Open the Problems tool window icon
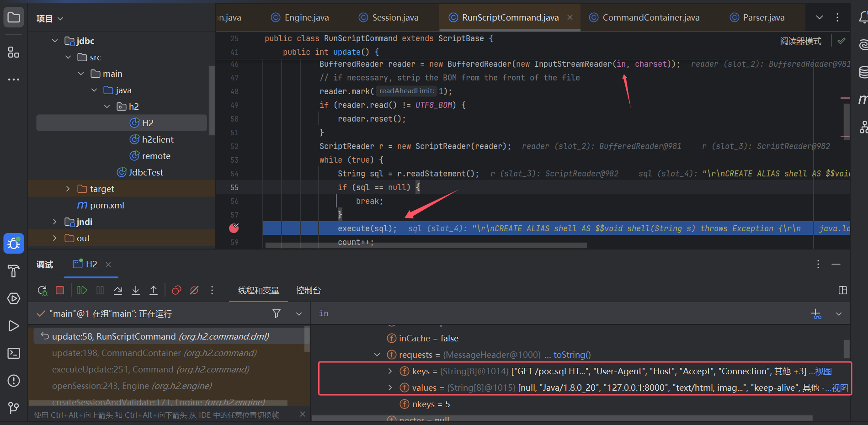This screenshot has height=425, width=868. (14, 381)
